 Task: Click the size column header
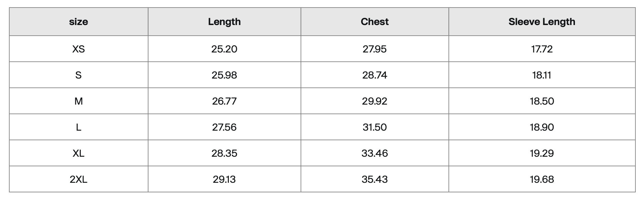click(79, 22)
